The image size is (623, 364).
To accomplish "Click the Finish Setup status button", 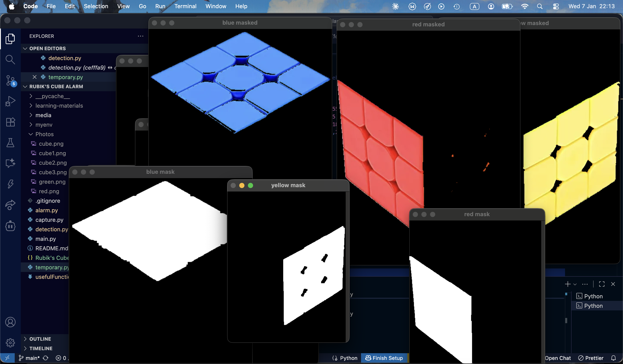I will [384, 358].
